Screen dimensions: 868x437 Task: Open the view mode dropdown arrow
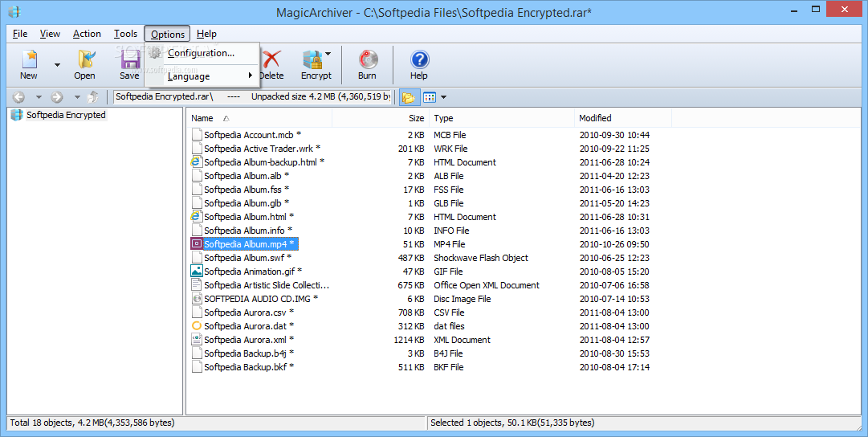pos(443,97)
